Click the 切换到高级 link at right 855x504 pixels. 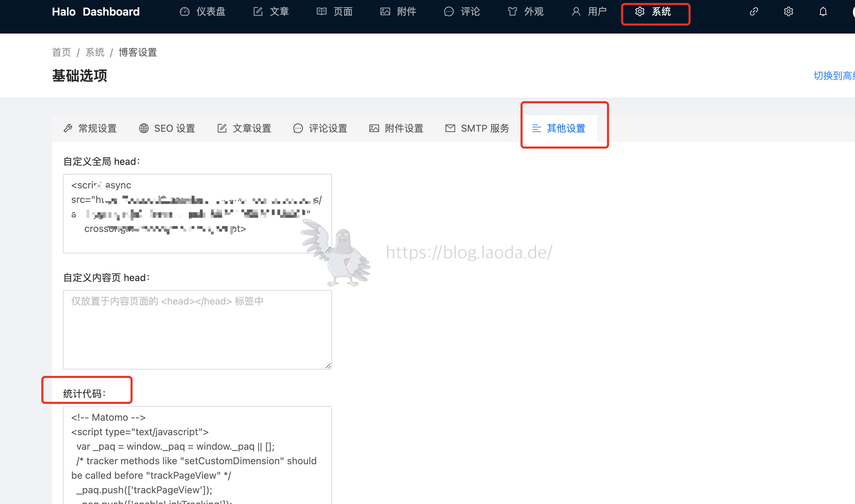(x=834, y=76)
